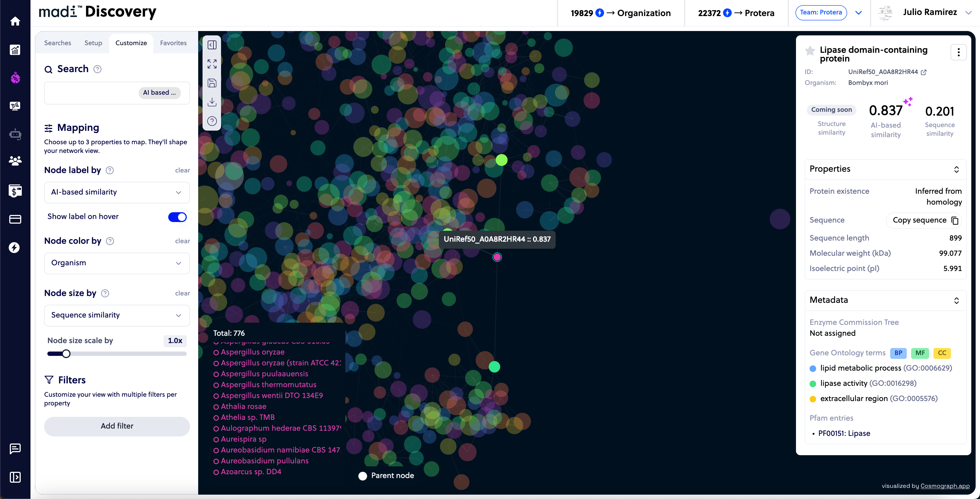This screenshot has height=499, width=980.
Task: Favorite the Lipase protein with star
Action: tap(810, 51)
